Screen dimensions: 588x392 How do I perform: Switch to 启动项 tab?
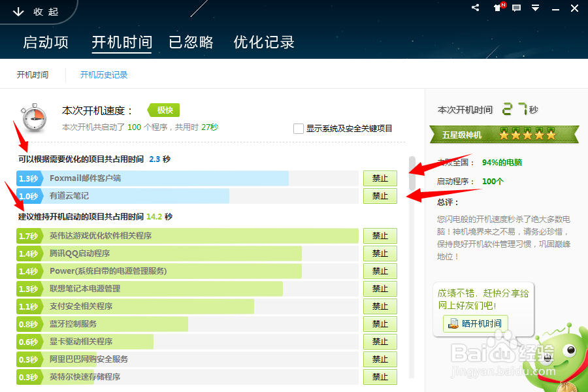46,42
